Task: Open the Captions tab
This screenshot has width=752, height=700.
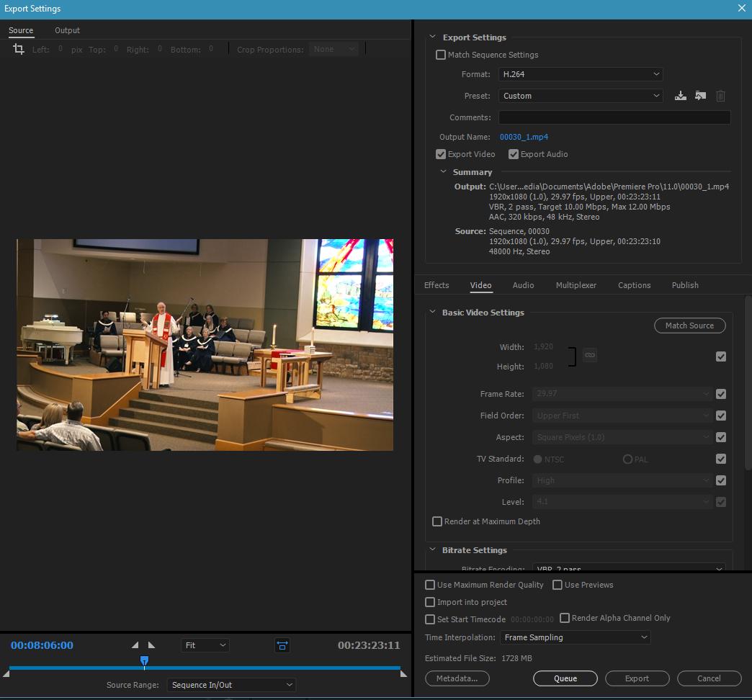Action: (634, 285)
